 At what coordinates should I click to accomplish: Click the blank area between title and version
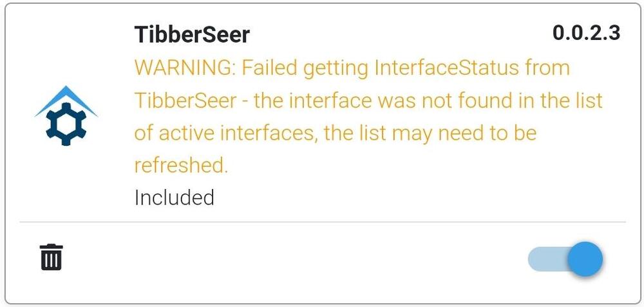pyautogui.click(x=399, y=34)
